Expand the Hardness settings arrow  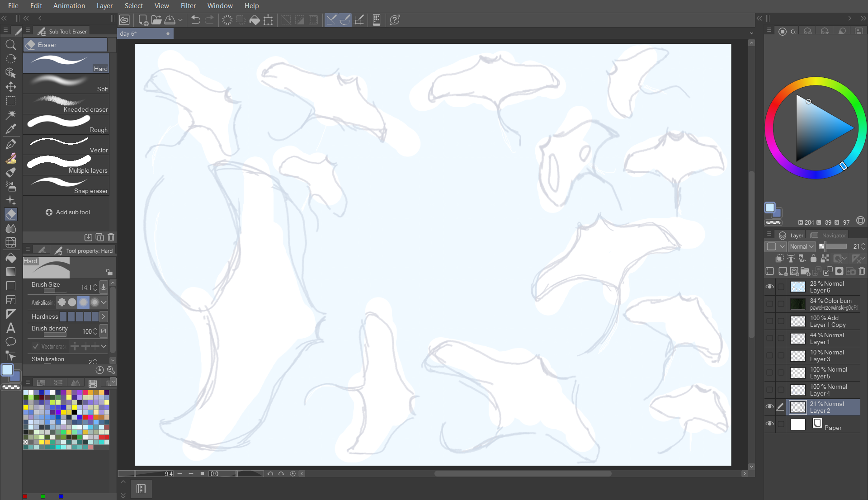coord(104,317)
